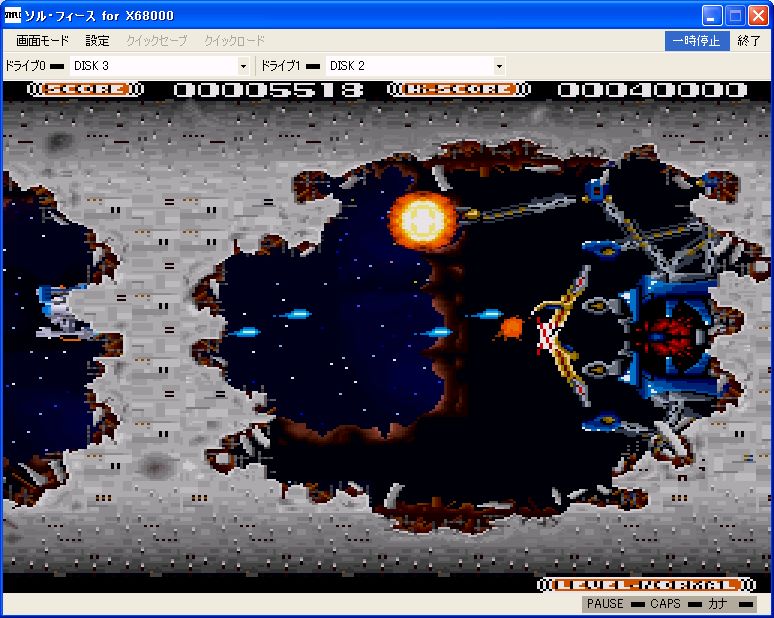Viewport: 774px width, 618px height.
Task: Click the Drive 0 activity indicator
Action: coord(57,66)
